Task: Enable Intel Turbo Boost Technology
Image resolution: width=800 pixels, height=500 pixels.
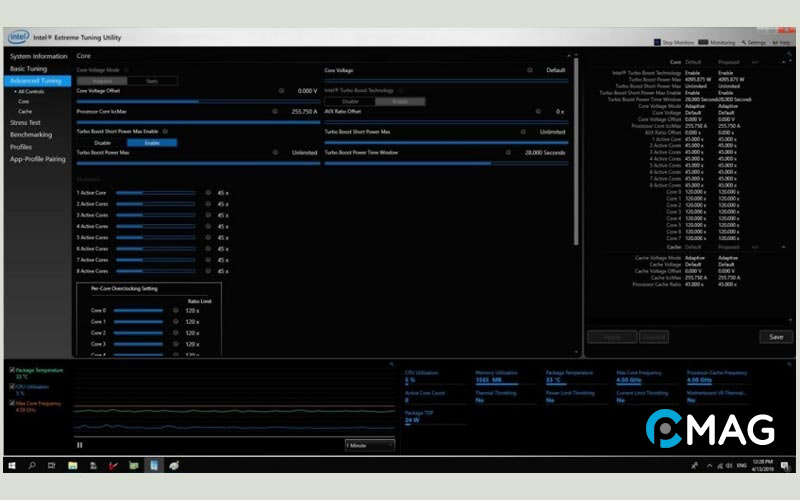Action: click(400, 102)
